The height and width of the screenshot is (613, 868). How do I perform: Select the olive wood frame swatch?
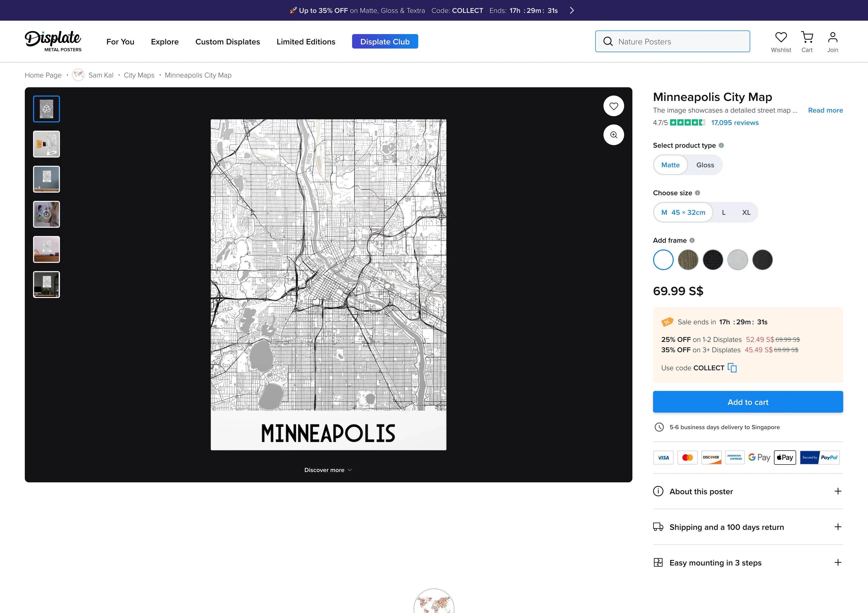pos(688,260)
